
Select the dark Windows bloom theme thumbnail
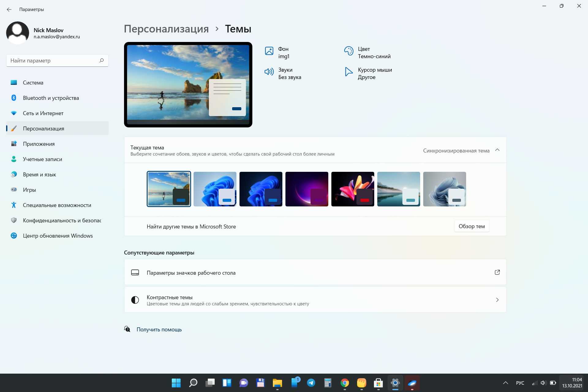pos(261,189)
